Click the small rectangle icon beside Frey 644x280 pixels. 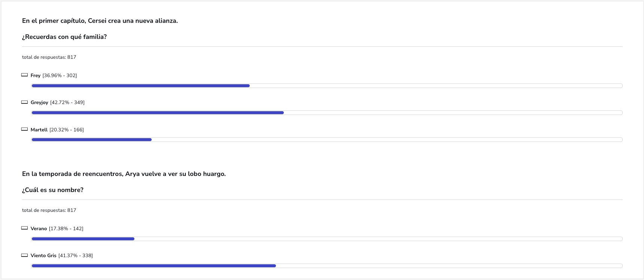pyautogui.click(x=24, y=75)
